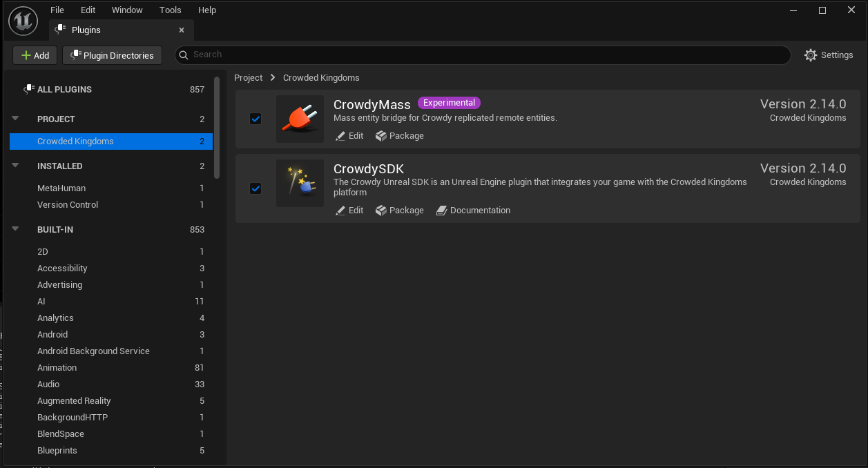Click the Experimental badge on CrowdyMass
Viewport: 868px width, 468px height.
point(449,103)
